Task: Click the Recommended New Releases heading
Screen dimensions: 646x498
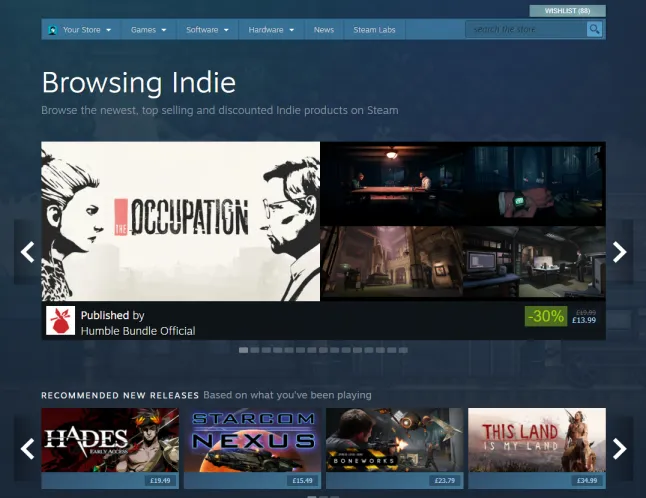Action: tap(120, 395)
